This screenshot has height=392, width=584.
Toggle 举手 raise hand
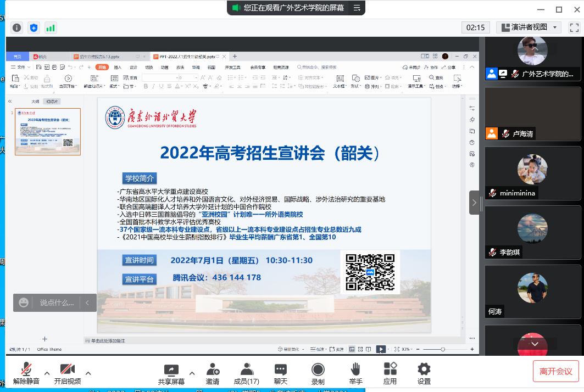[355, 374]
